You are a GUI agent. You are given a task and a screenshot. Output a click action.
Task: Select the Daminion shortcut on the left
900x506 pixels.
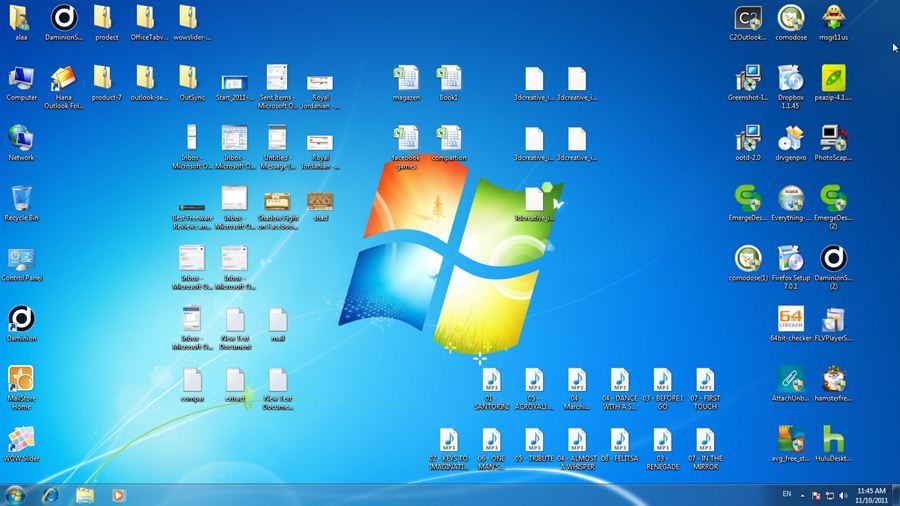(x=21, y=320)
